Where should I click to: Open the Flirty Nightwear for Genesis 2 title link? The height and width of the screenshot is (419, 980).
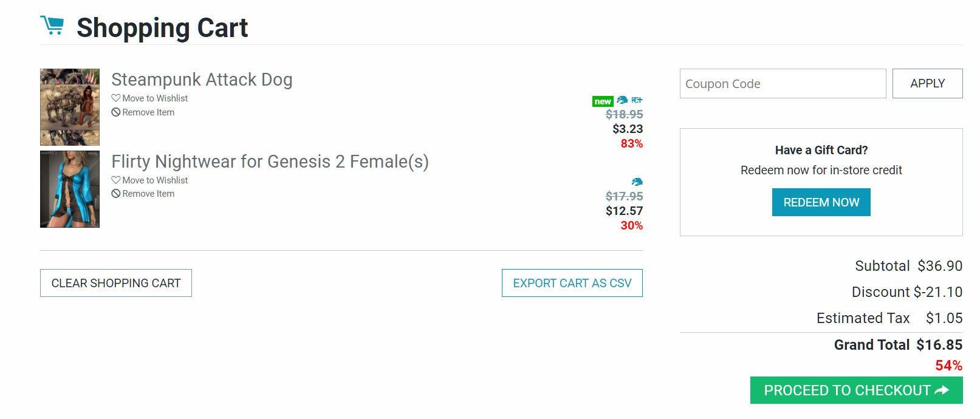(x=270, y=162)
